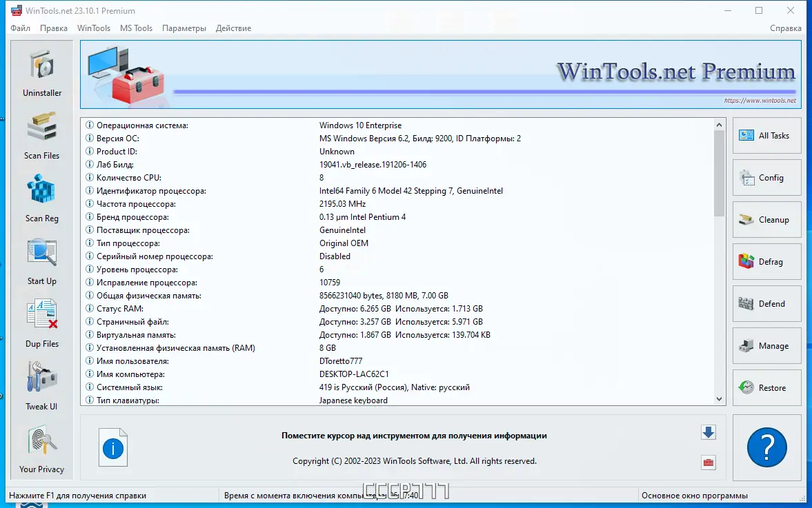The image size is (812, 508).
Task: Open the Manage task
Action: 767,345
